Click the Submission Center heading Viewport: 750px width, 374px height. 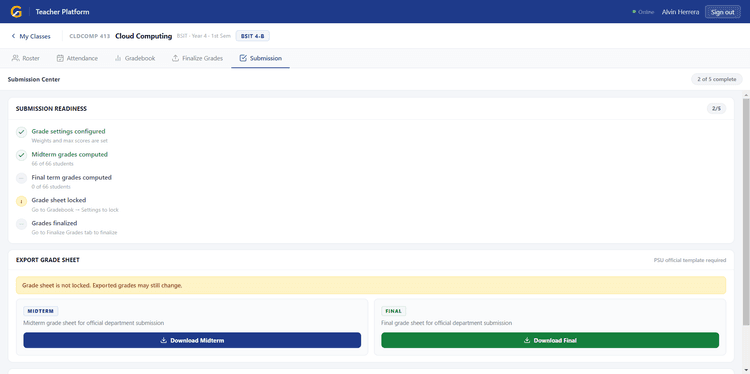pyautogui.click(x=34, y=79)
